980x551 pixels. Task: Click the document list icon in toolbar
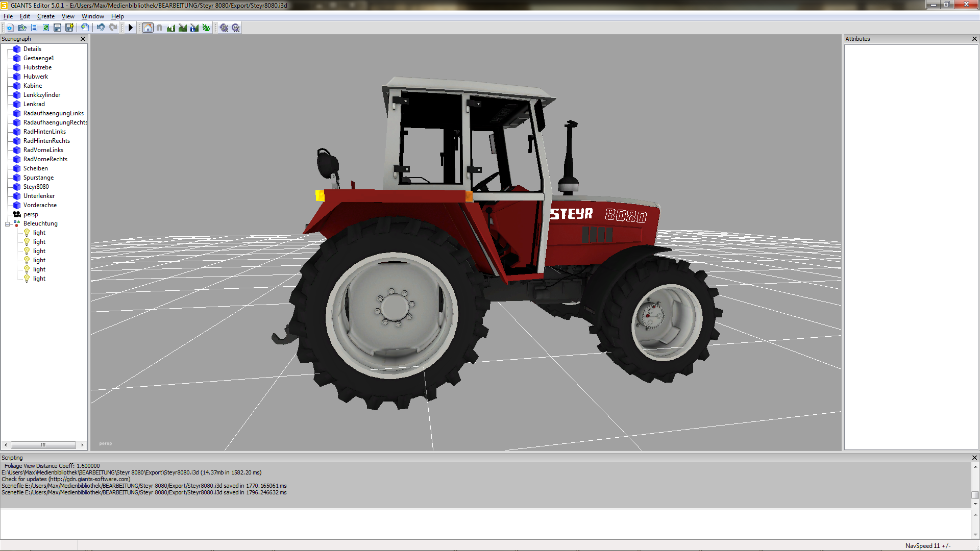point(34,28)
